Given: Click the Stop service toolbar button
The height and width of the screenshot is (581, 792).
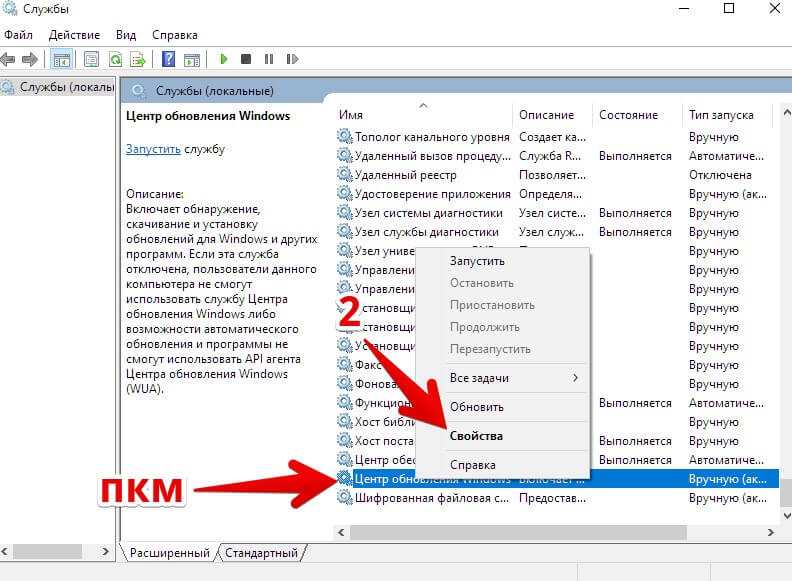Looking at the screenshot, I should tap(246, 59).
